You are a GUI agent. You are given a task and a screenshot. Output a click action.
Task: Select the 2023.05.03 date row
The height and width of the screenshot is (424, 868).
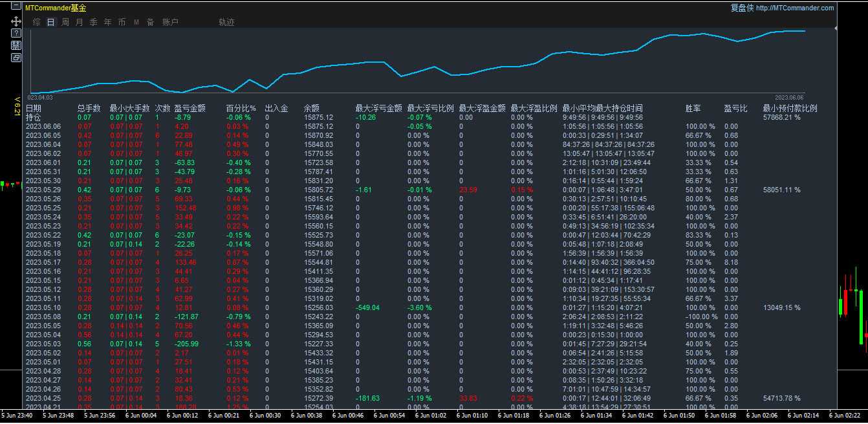(x=43, y=344)
